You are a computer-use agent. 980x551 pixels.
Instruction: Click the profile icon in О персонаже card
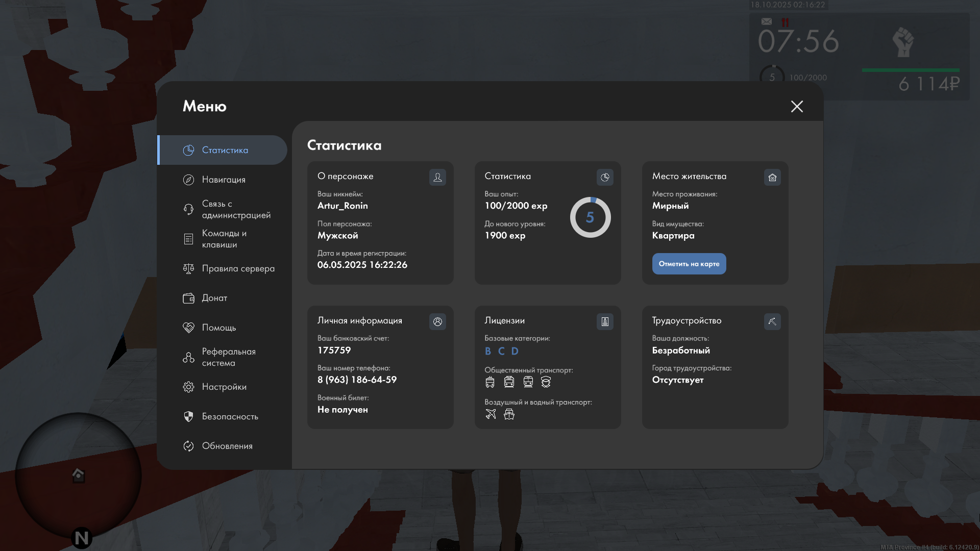point(437,177)
